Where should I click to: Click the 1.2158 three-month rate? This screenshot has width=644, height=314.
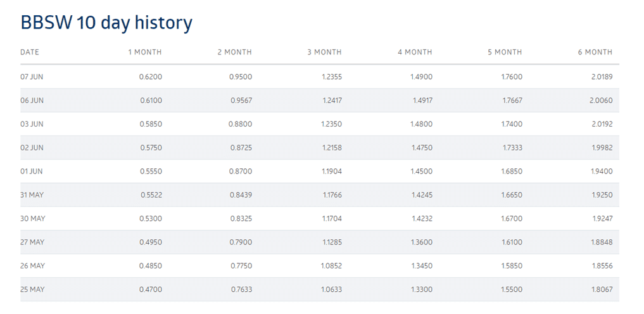tap(332, 148)
